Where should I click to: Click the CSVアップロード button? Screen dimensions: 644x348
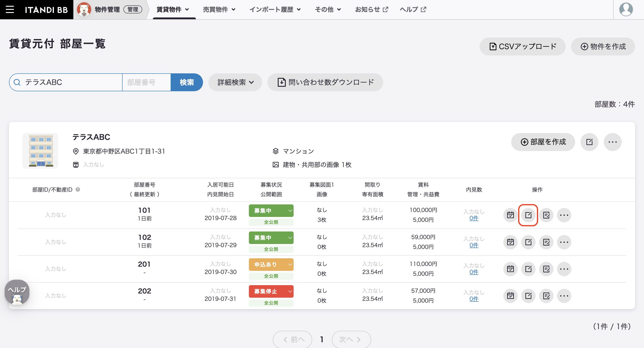[x=523, y=47]
